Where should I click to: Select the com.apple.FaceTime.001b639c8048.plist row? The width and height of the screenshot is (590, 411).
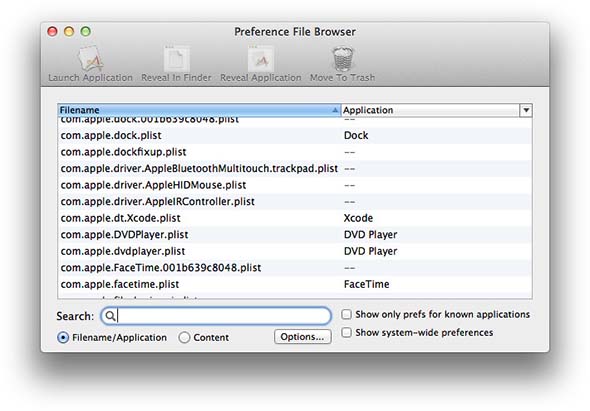(295, 268)
